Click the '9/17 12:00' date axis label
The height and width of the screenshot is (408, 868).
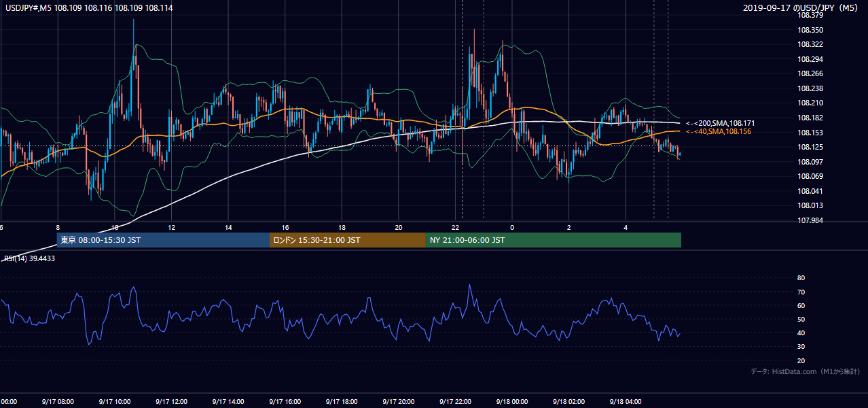(171, 401)
